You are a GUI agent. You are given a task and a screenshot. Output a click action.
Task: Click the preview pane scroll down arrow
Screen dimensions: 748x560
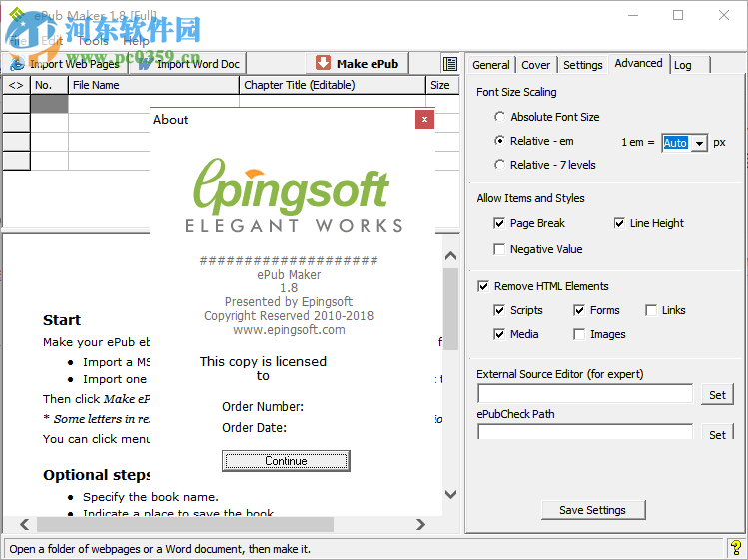point(450,494)
